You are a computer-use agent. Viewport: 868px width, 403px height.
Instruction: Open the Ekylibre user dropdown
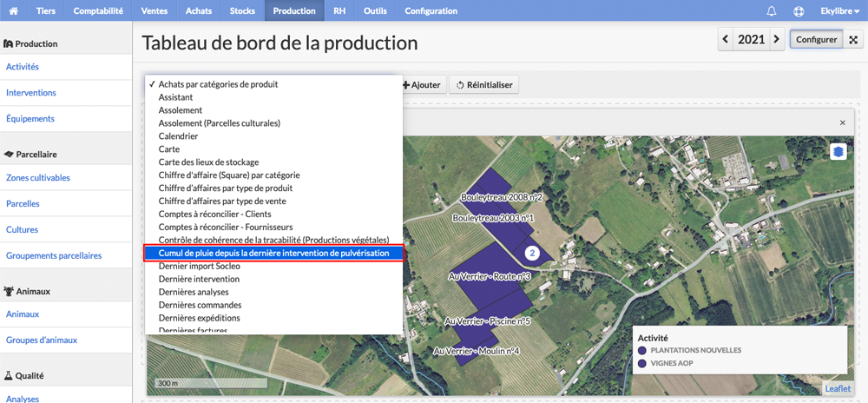click(840, 10)
